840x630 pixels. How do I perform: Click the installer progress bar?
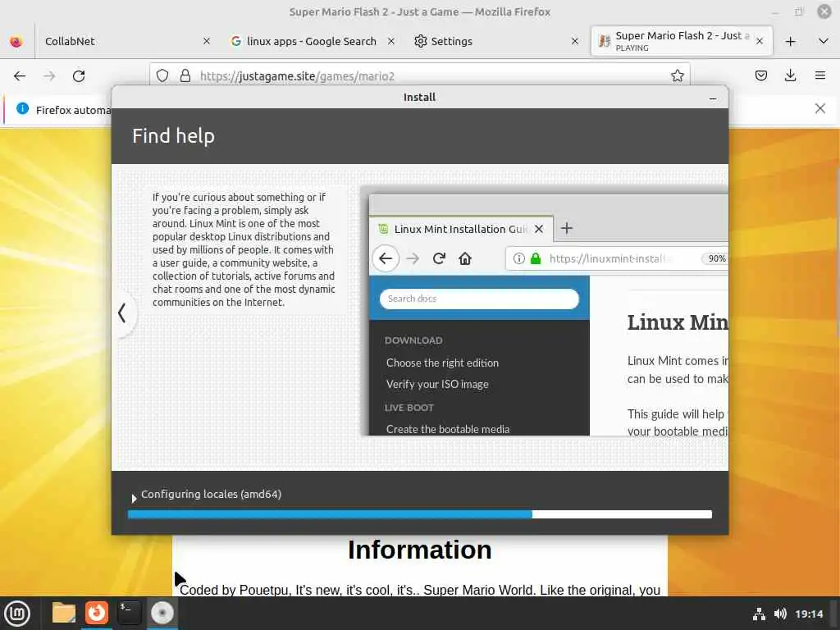[419, 514]
